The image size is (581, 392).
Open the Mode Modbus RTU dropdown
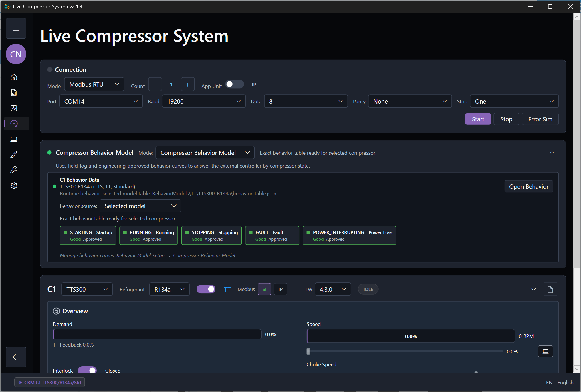point(94,84)
